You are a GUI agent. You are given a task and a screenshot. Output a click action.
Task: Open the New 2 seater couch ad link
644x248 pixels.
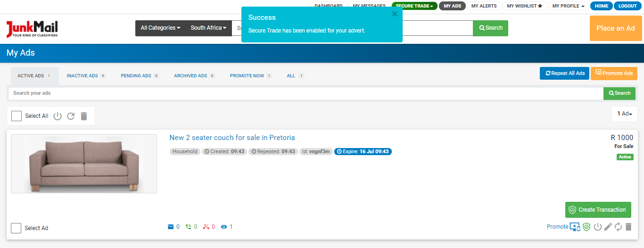(232, 138)
